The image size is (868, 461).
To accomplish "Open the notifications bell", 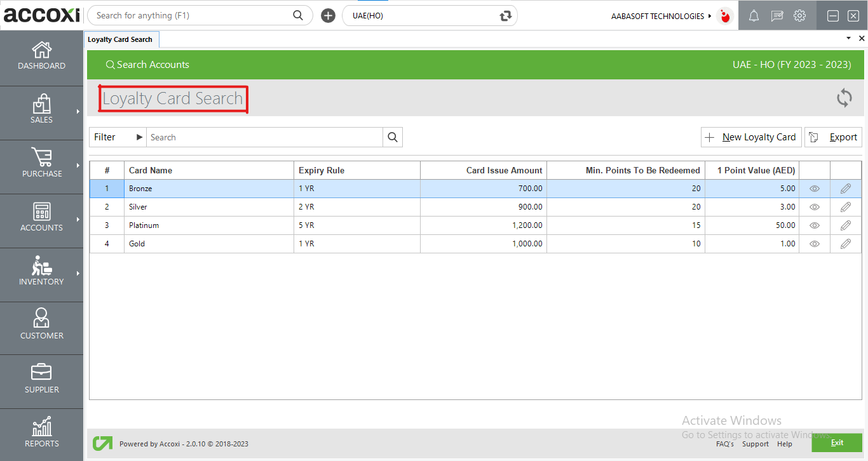I will pyautogui.click(x=754, y=16).
